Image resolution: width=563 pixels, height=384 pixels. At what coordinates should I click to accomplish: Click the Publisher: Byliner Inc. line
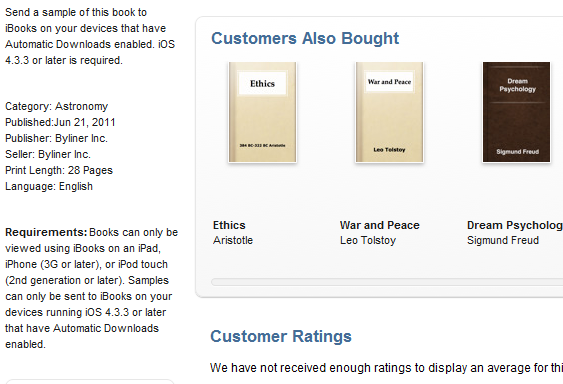coord(56,138)
